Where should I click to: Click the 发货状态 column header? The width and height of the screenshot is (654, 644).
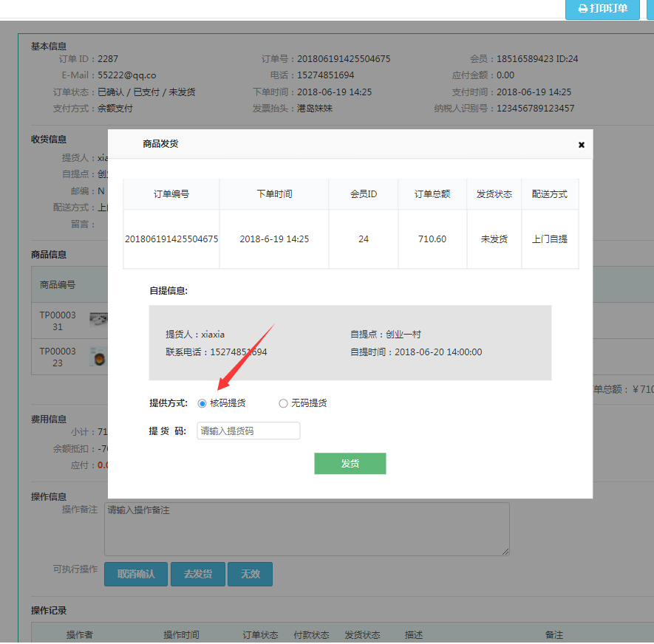coord(494,194)
